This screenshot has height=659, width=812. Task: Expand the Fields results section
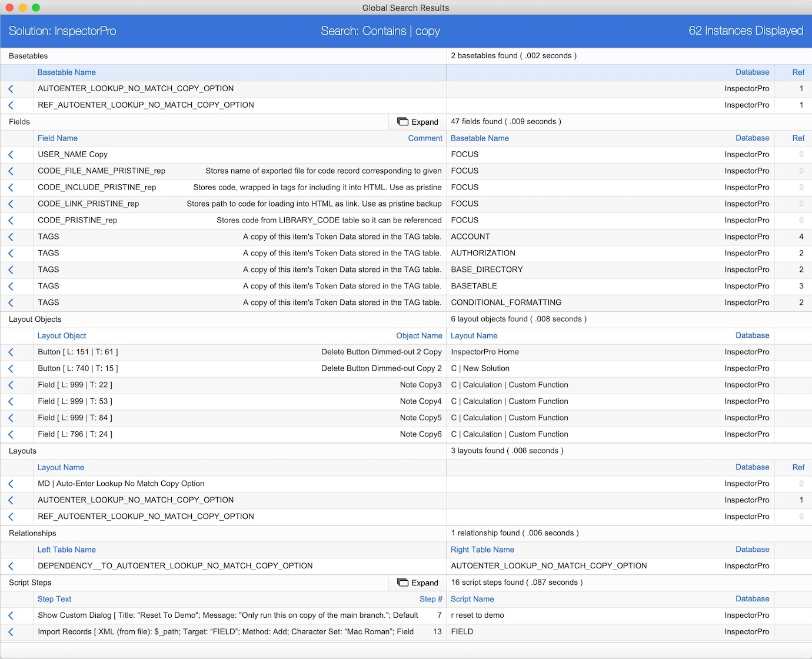[x=418, y=122]
